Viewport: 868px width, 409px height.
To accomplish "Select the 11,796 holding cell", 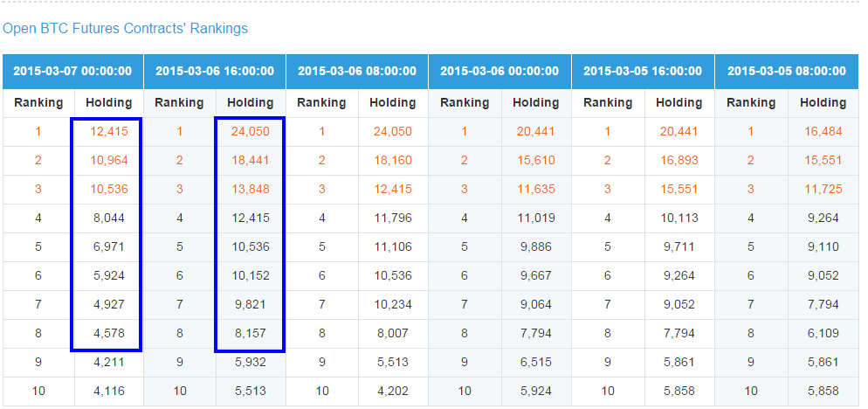I will pyautogui.click(x=392, y=218).
